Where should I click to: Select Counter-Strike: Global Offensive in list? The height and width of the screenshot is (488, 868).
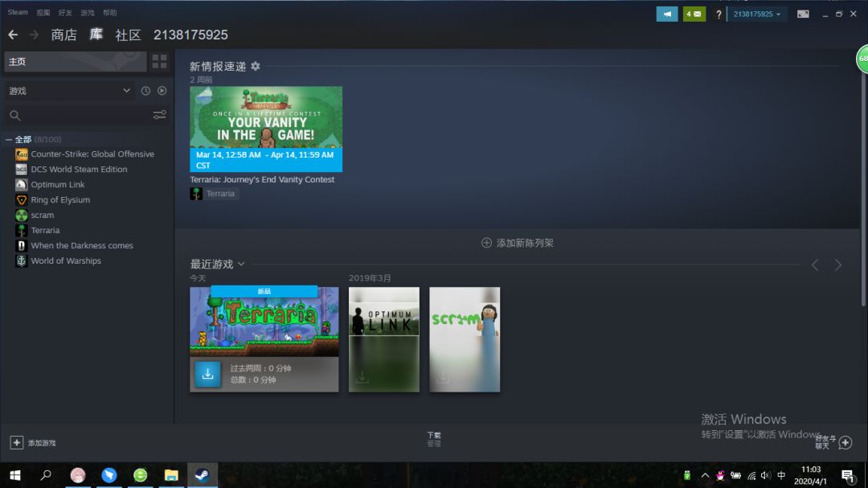[x=92, y=154]
